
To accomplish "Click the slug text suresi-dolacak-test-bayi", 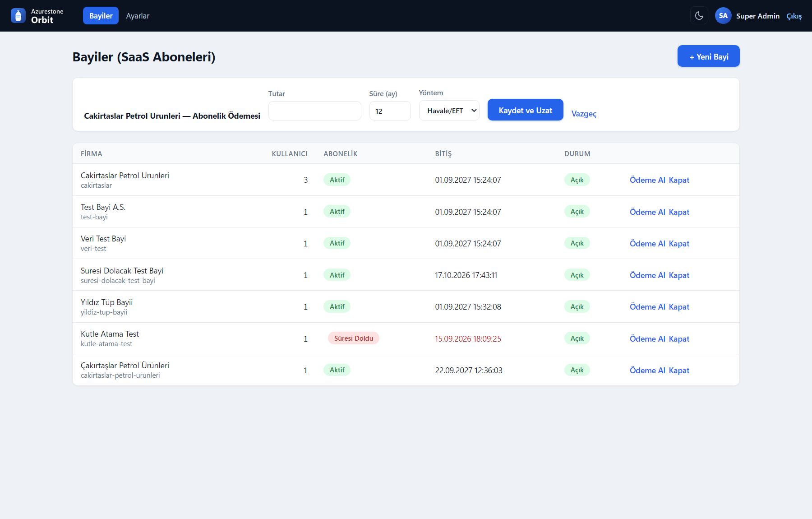I will (x=118, y=281).
